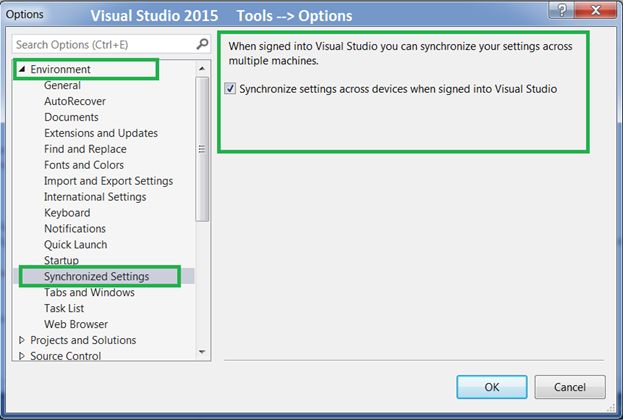Select Find and Replace options
The image size is (623, 420).
pos(85,149)
